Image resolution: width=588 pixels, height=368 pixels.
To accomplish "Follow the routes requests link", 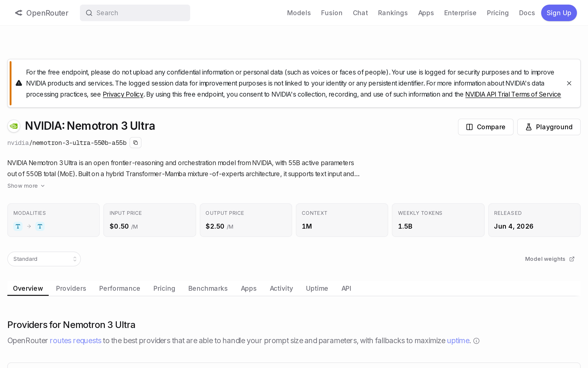I will pyautogui.click(x=76, y=341).
